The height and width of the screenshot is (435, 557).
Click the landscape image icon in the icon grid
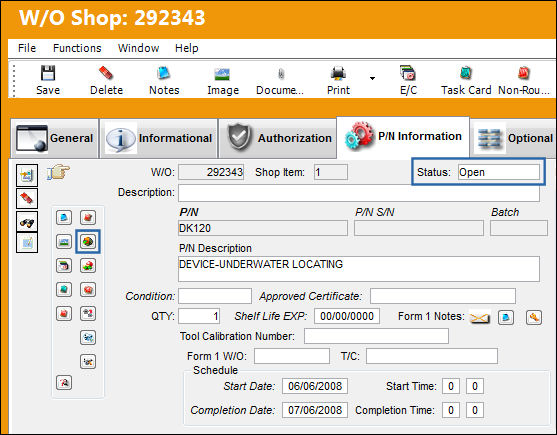[64, 242]
